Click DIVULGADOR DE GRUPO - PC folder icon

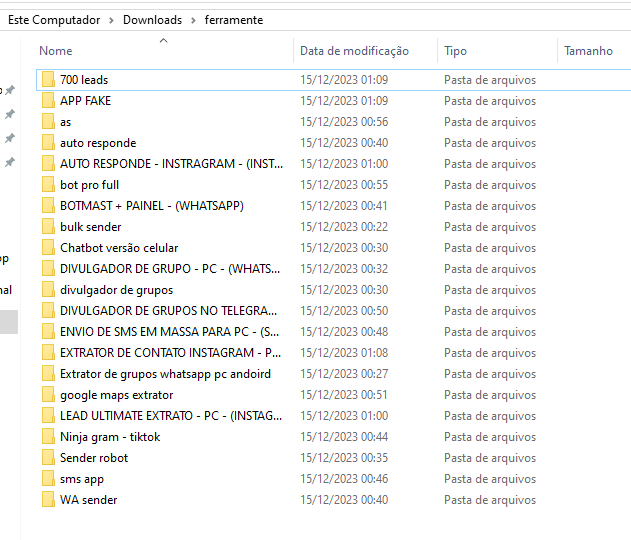(48, 268)
